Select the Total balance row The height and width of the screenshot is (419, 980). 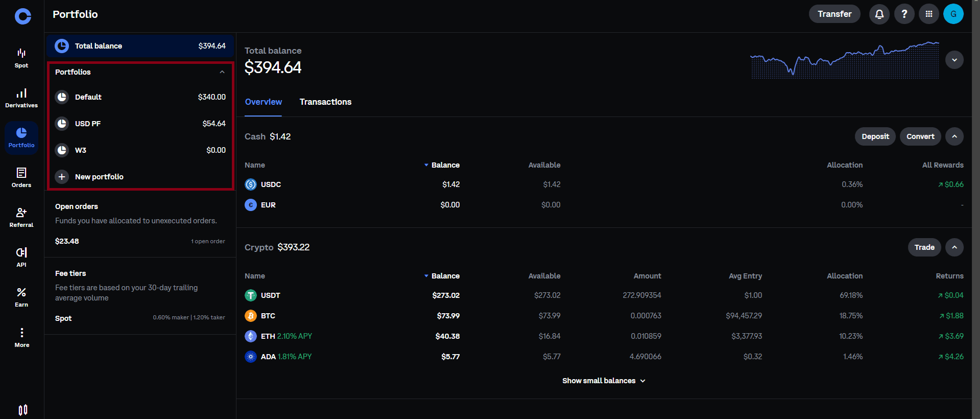tap(140, 46)
